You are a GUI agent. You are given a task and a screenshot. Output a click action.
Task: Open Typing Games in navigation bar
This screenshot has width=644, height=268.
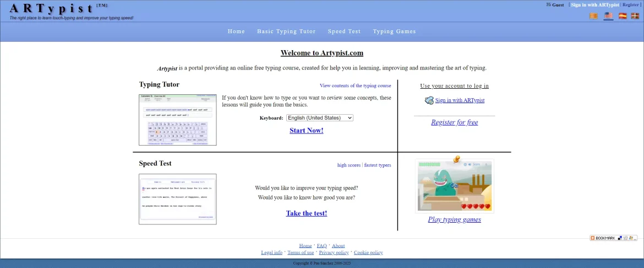point(394,31)
